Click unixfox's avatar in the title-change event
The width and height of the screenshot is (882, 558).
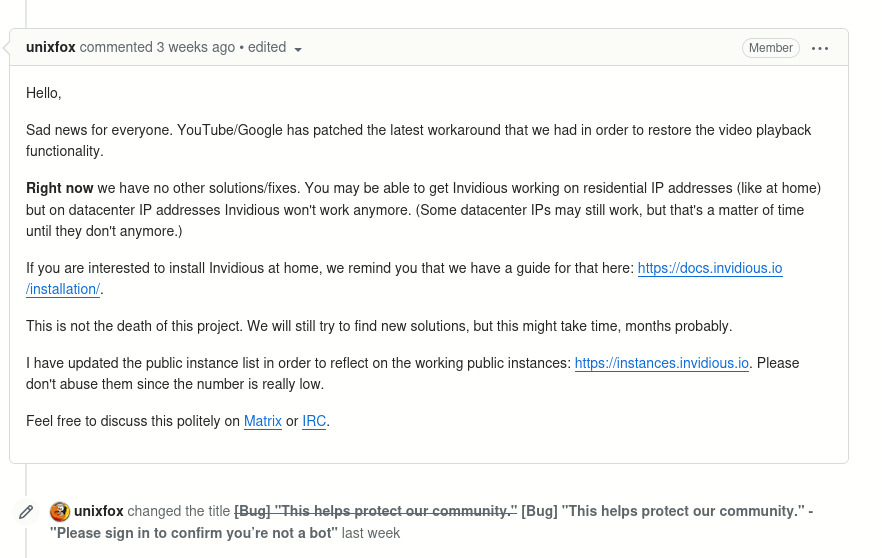click(x=60, y=511)
